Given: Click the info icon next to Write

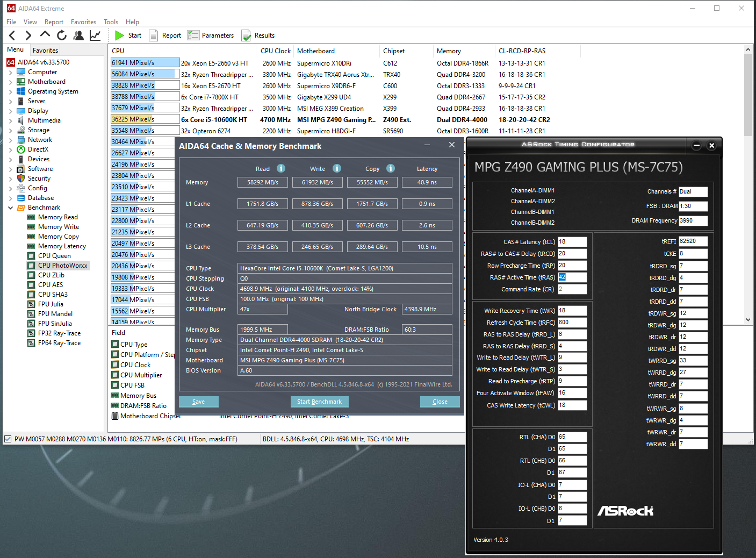Looking at the screenshot, I should click(x=337, y=168).
